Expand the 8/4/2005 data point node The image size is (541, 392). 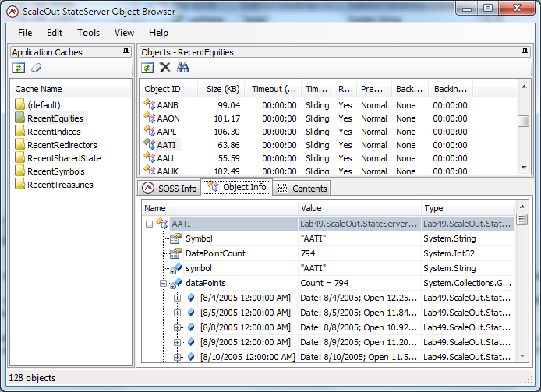click(x=177, y=298)
